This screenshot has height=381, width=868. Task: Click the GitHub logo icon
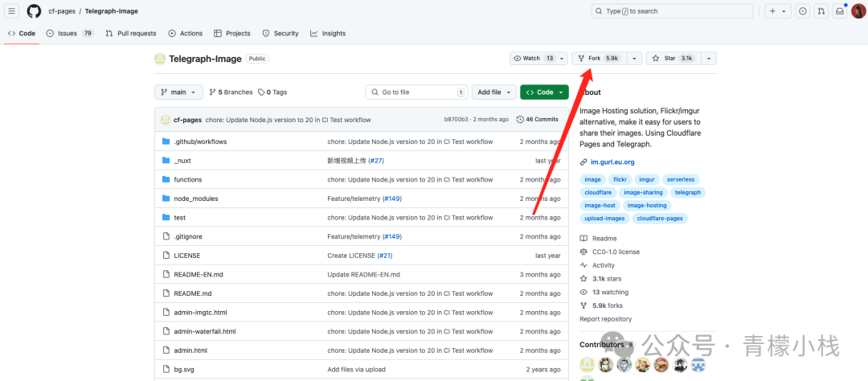34,11
